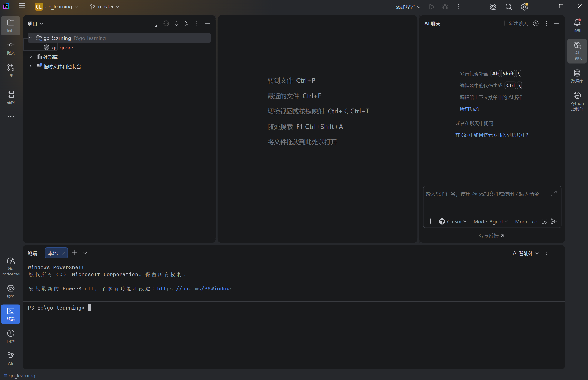Expand all items in project tree
Viewport: 588px width, 380px height.
[176, 24]
